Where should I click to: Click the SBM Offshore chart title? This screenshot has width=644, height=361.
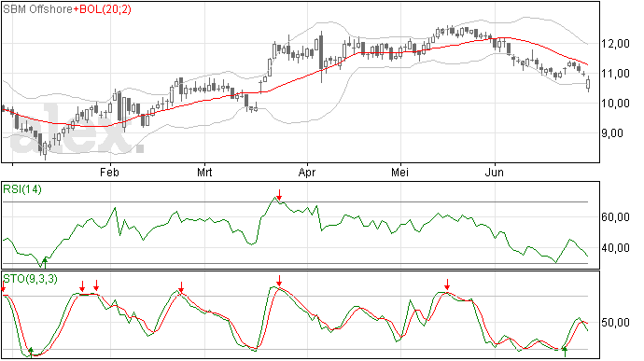pos(38,9)
